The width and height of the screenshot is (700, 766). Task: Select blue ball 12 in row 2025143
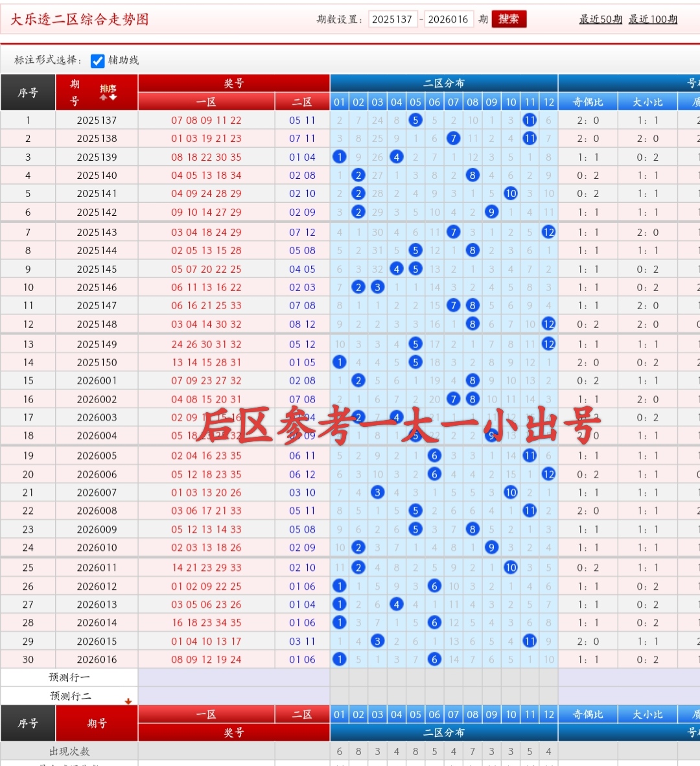pos(549,232)
